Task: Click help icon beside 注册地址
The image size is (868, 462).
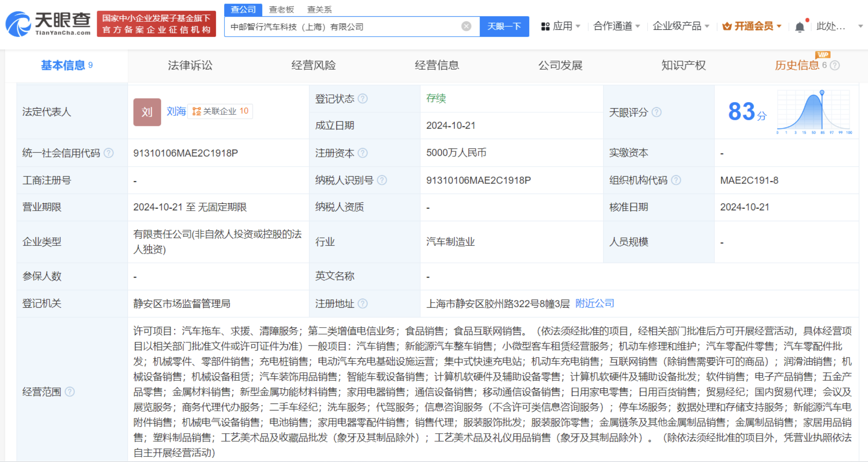Action: [x=362, y=303]
